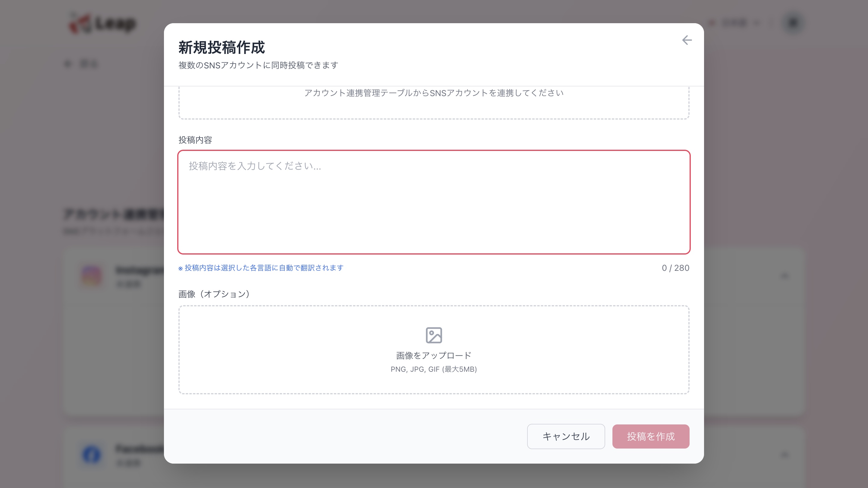Screen dimensions: 868x488
Task: Click inside the 投稿内容 text area
Action: (434, 202)
